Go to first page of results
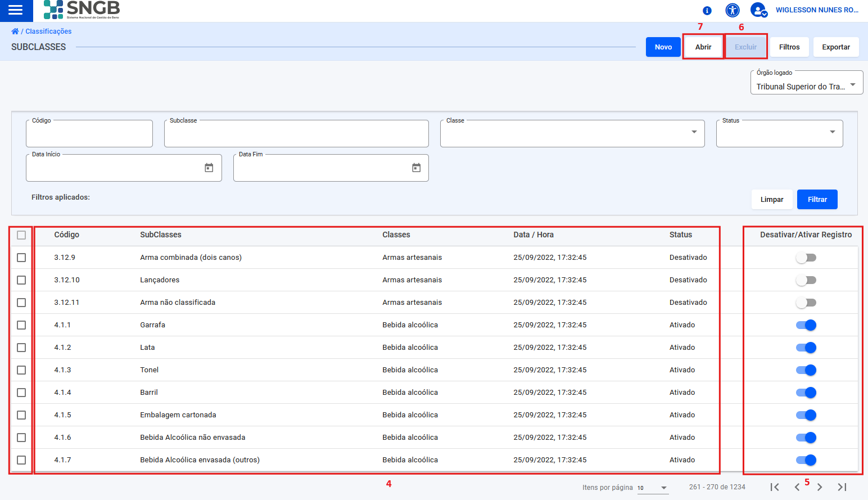The image size is (868, 500). [x=775, y=487]
